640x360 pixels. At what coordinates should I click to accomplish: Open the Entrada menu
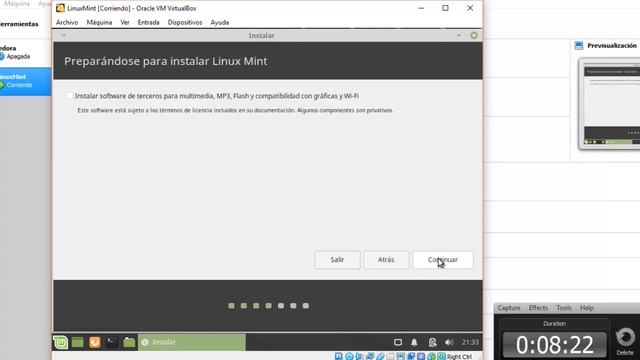point(149,22)
